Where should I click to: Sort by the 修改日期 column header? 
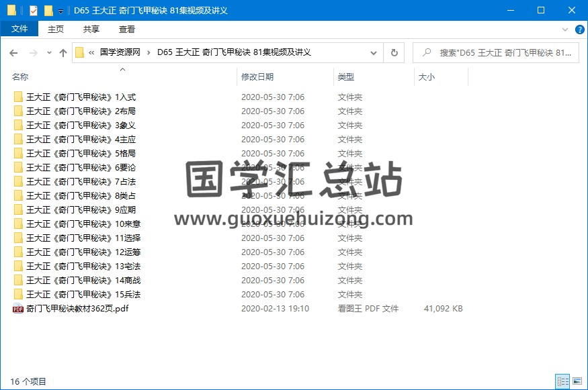tap(257, 77)
